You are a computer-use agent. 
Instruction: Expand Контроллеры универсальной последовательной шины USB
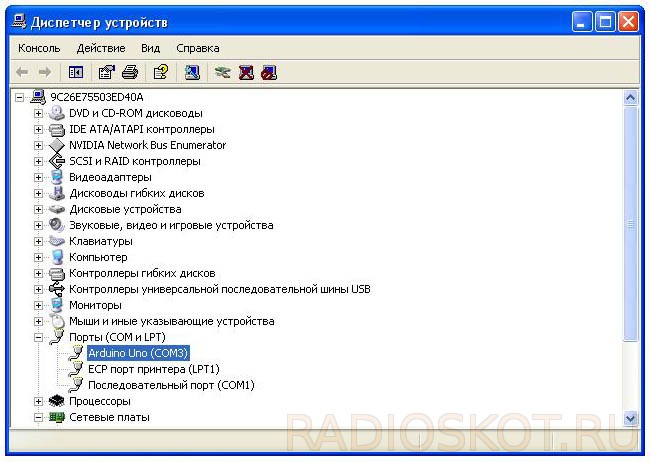point(38,289)
